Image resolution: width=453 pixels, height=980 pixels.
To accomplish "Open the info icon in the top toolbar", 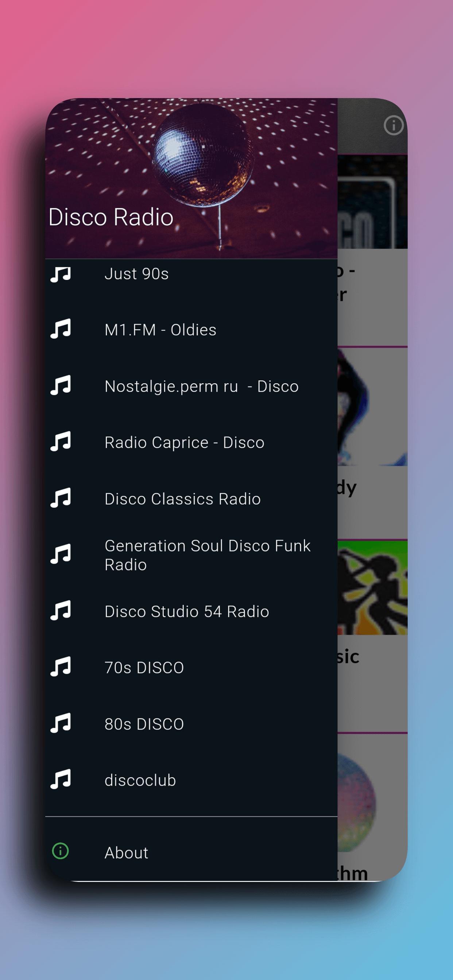I will 393,125.
